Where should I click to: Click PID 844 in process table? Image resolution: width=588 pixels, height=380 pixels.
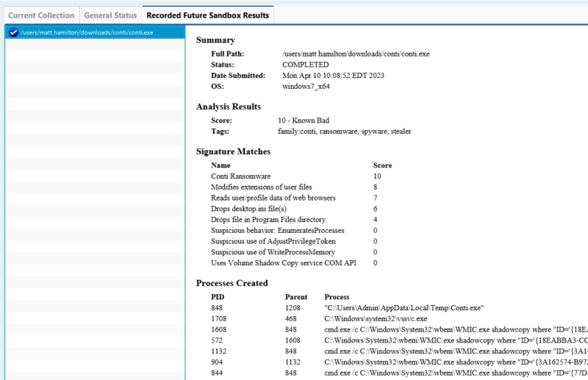click(217, 373)
